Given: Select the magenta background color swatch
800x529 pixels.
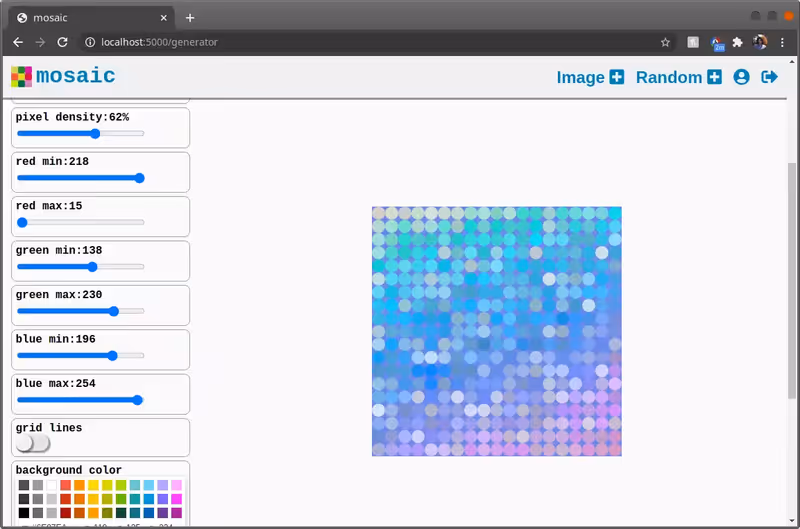Looking at the screenshot, I should [177, 498].
